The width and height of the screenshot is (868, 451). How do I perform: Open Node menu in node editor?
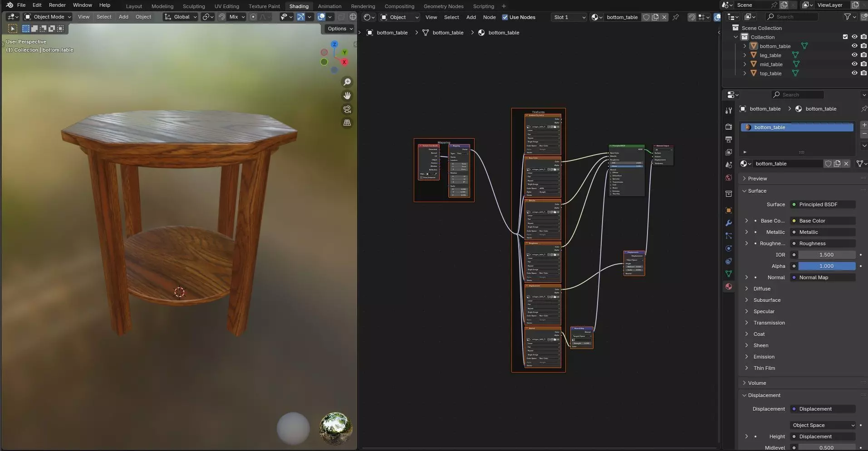(x=489, y=17)
